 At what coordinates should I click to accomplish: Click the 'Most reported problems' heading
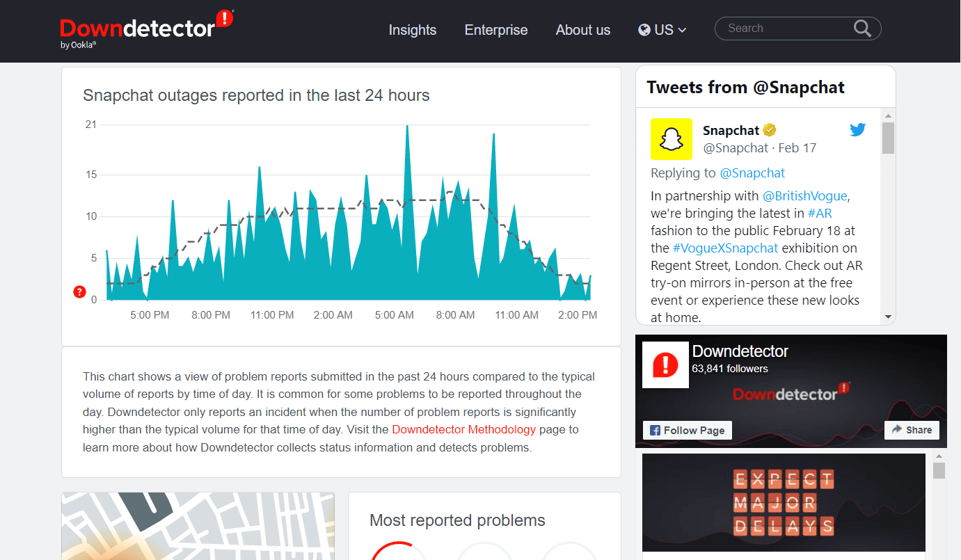coord(457,520)
